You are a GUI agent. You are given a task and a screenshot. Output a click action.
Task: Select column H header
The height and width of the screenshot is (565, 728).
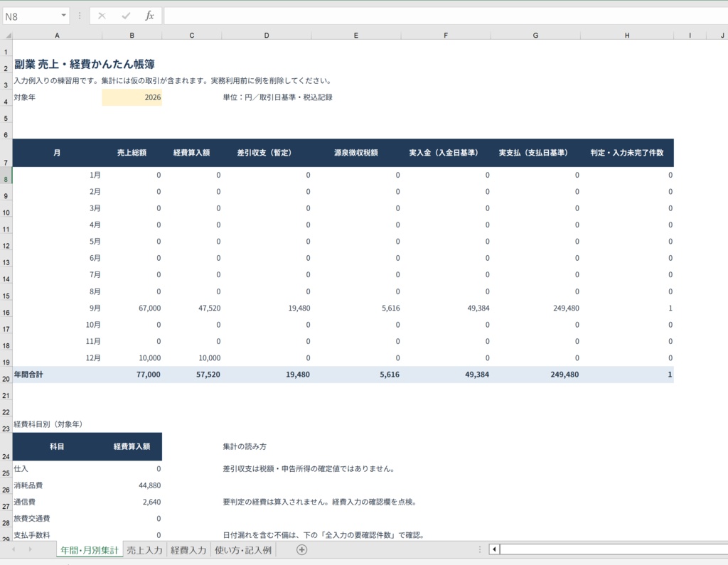[x=627, y=36]
